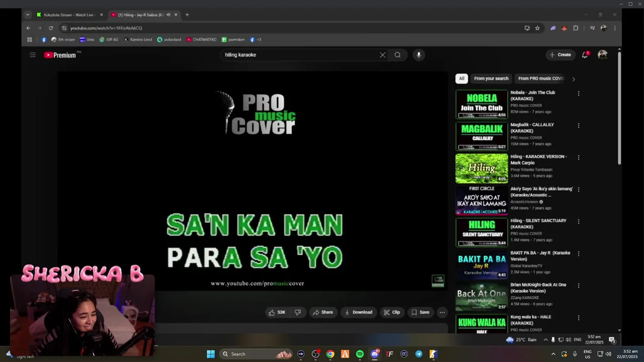644x362 pixels.
Task: Open Spotify from the taskbar
Action: click(360, 354)
